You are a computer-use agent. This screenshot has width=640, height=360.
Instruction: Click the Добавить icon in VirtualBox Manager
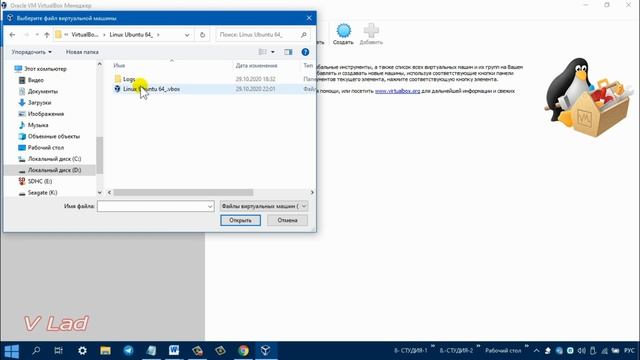point(371,34)
